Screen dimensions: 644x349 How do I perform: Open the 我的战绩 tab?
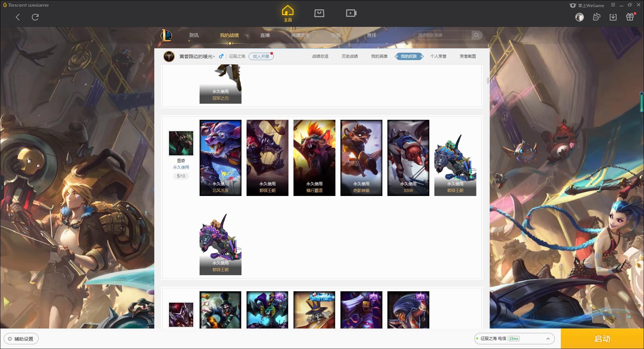229,35
